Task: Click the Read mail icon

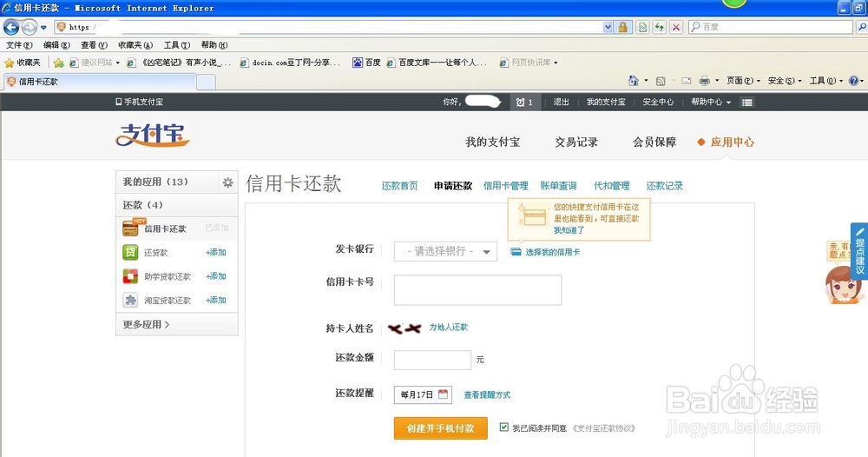Action: [x=687, y=81]
